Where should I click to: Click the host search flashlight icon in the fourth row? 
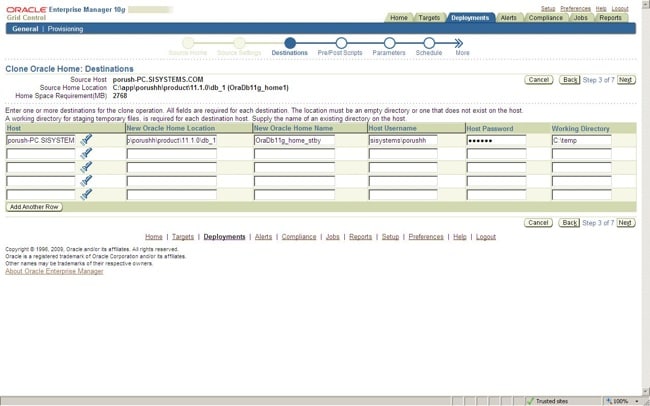(86, 181)
